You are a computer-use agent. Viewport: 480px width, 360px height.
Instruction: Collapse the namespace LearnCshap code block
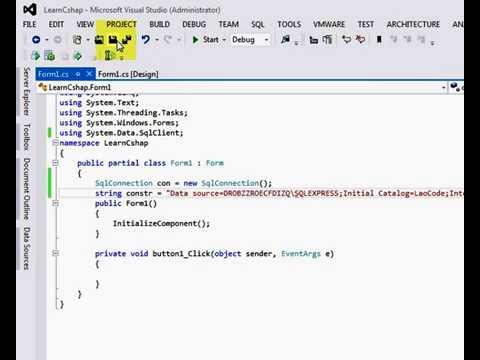pos(55,143)
